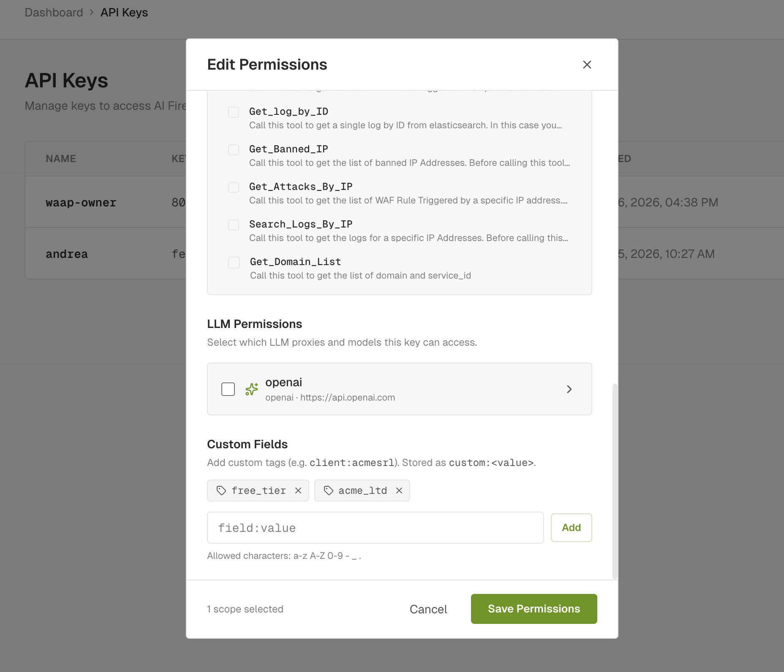Enable the Get_log_by_ID checkbox
The width and height of the screenshot is (784, 672).
pos(234,112)
